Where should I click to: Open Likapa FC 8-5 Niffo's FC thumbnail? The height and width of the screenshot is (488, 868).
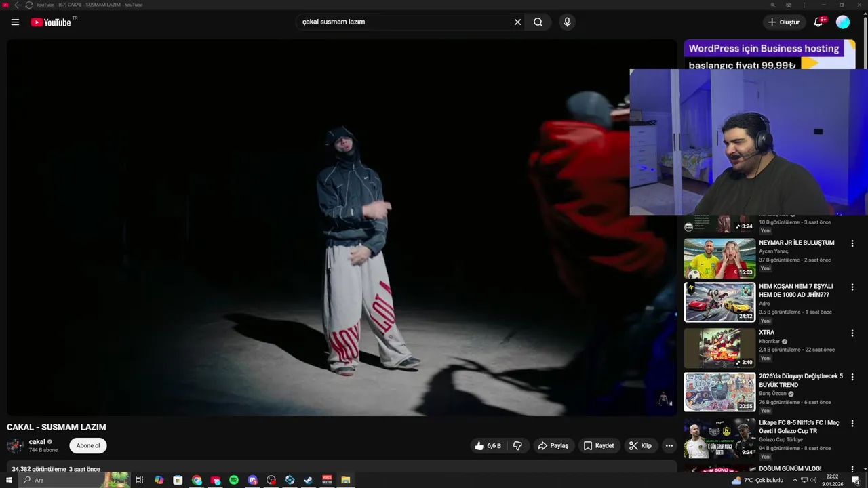[719, 438]
